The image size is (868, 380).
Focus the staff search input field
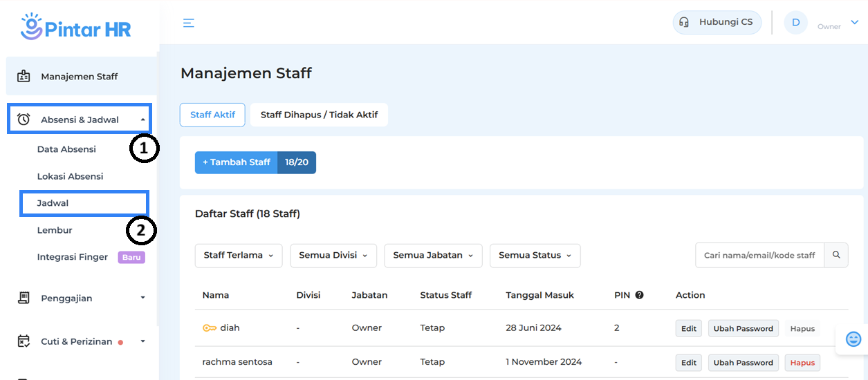759,255
